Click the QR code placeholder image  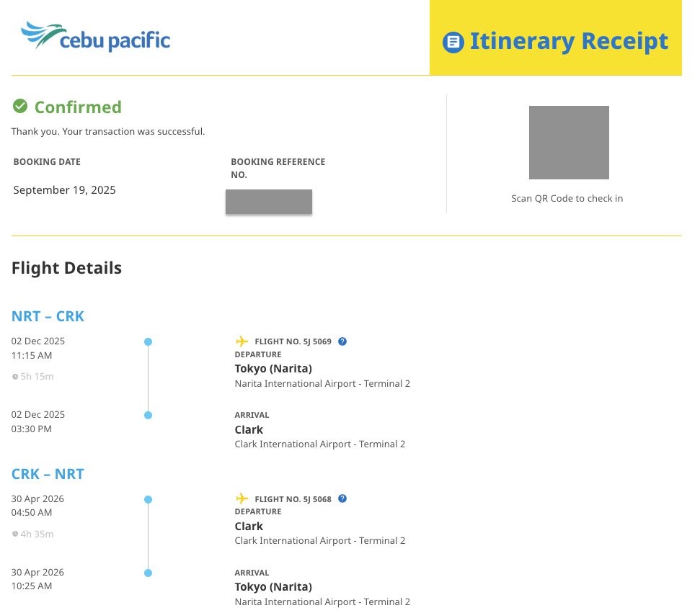(569, 143)
